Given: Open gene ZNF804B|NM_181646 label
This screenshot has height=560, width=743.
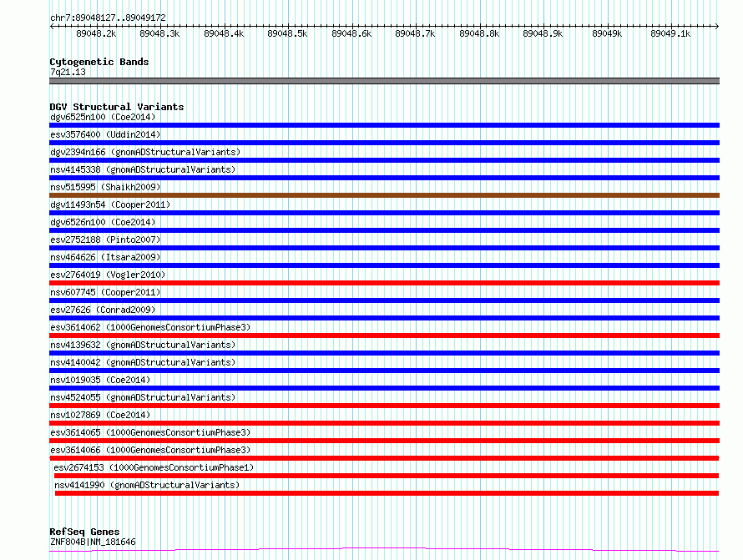Looking at the screenshot, I should coord(93,542).
